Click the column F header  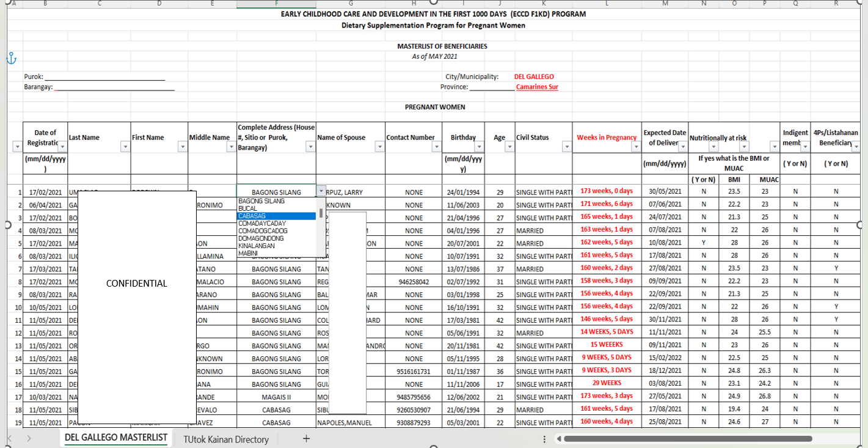pyautogui.click(x=276, y=3)
